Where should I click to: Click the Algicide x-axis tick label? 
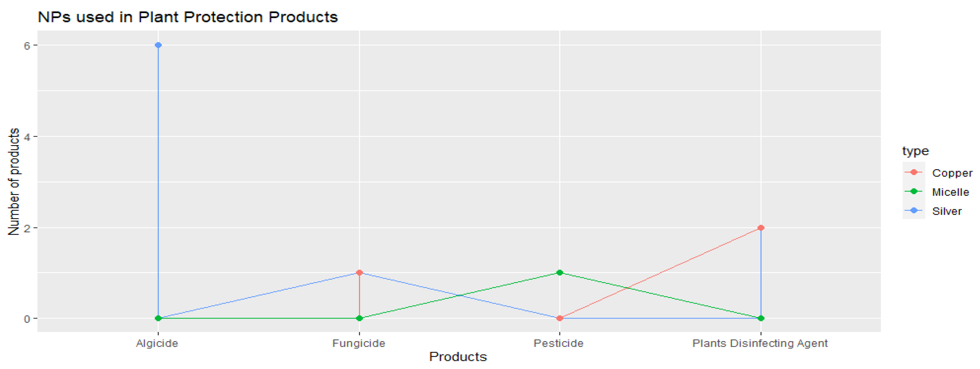(157, 343)
